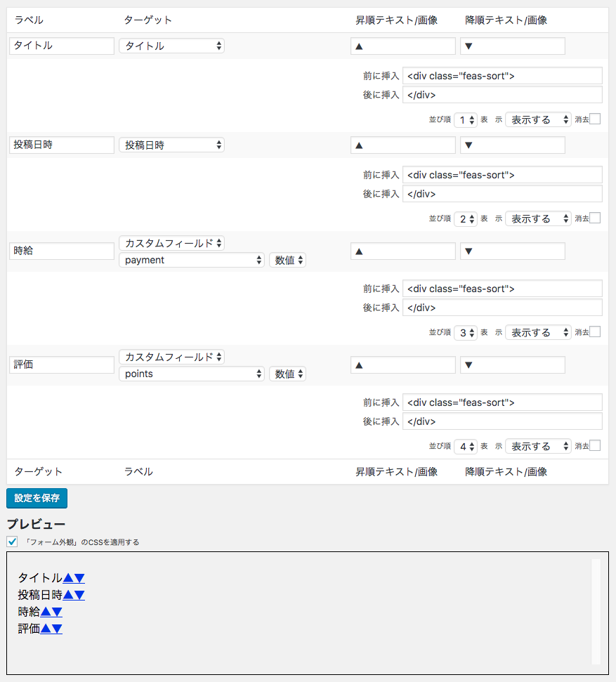This screenshot has height=682, width=616.
Task: Click ascending text field in 時給 row
Action: (x=403, y=251)
